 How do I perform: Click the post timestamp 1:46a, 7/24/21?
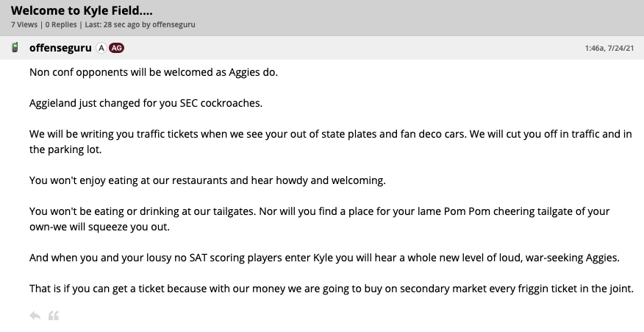(x=610, y=49)
